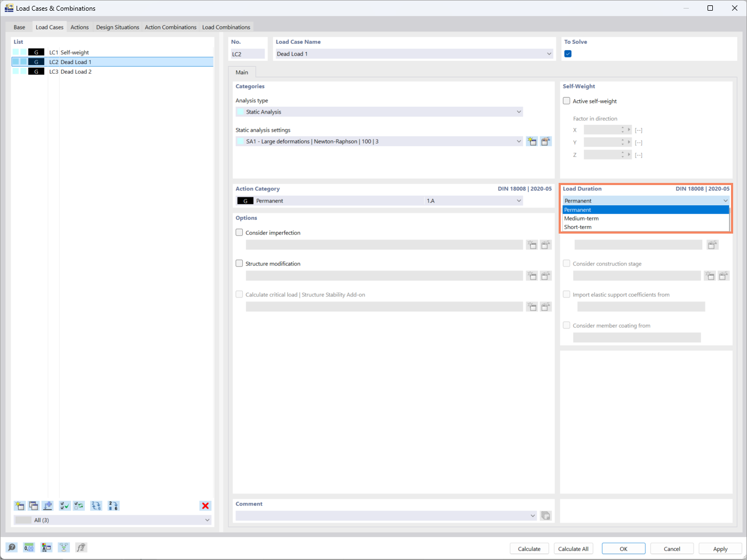Viewport: 747px width, 560px height.
Task: Switch to the Actions tab
Action: 79,27
